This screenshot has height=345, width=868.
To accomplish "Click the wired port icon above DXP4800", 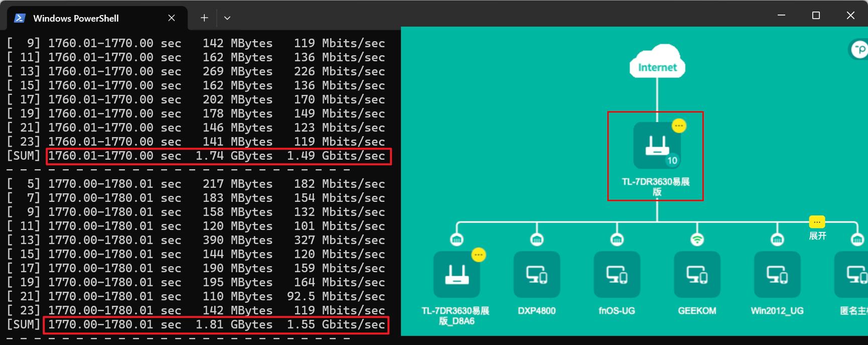I will [x=537, y=240].
